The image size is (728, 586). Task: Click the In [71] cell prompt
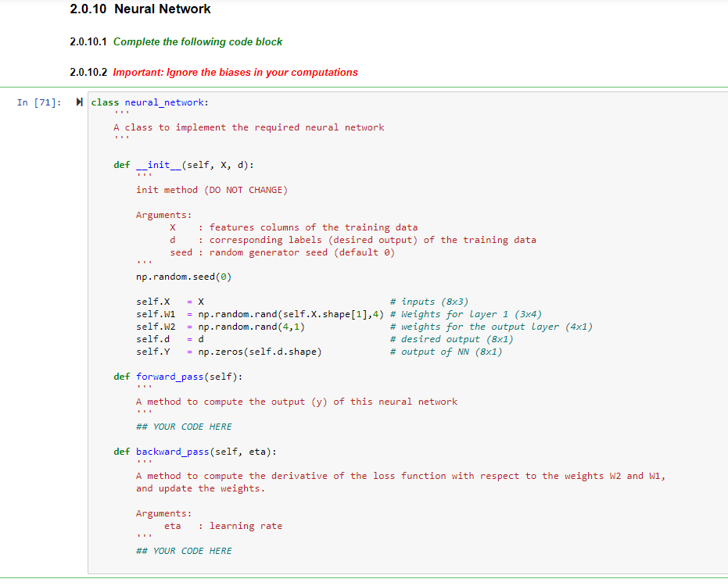click(39, 102)
